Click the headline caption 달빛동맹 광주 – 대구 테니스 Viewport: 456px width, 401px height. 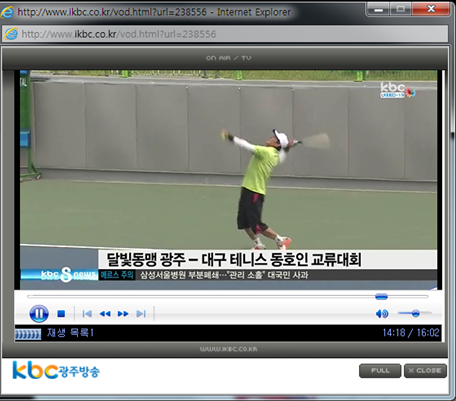click(233, 260)
